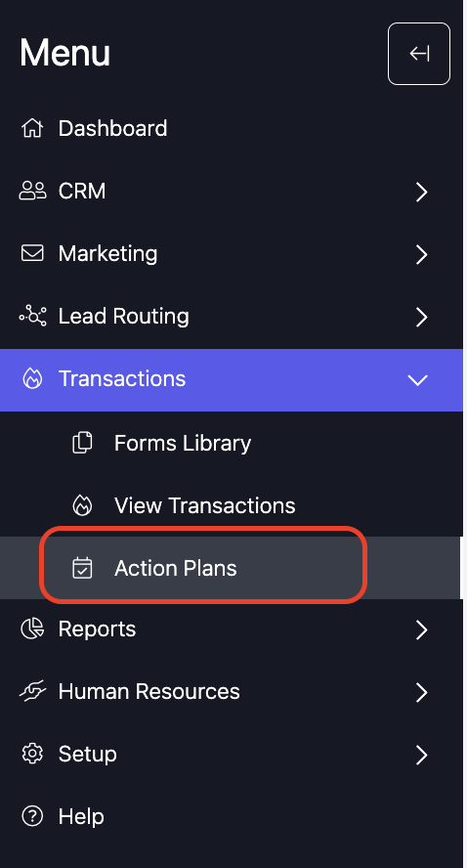Expand the Reports submenu chevron
This screenshot has height=868, width=467.
point(422,629)
